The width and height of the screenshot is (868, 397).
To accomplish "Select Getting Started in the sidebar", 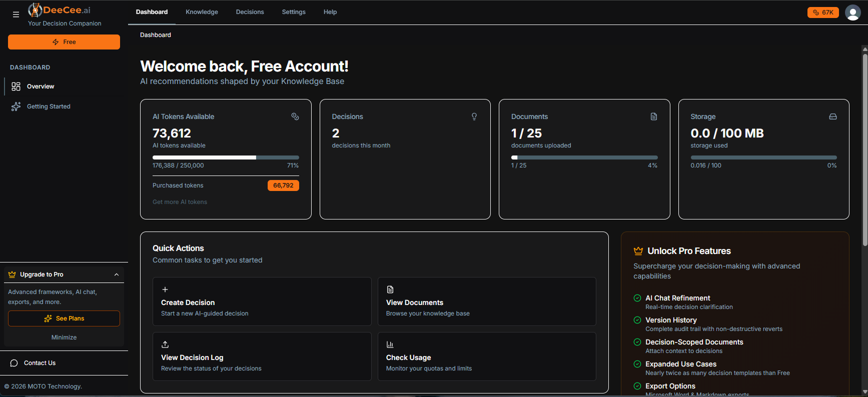I will tap(64, 106).
